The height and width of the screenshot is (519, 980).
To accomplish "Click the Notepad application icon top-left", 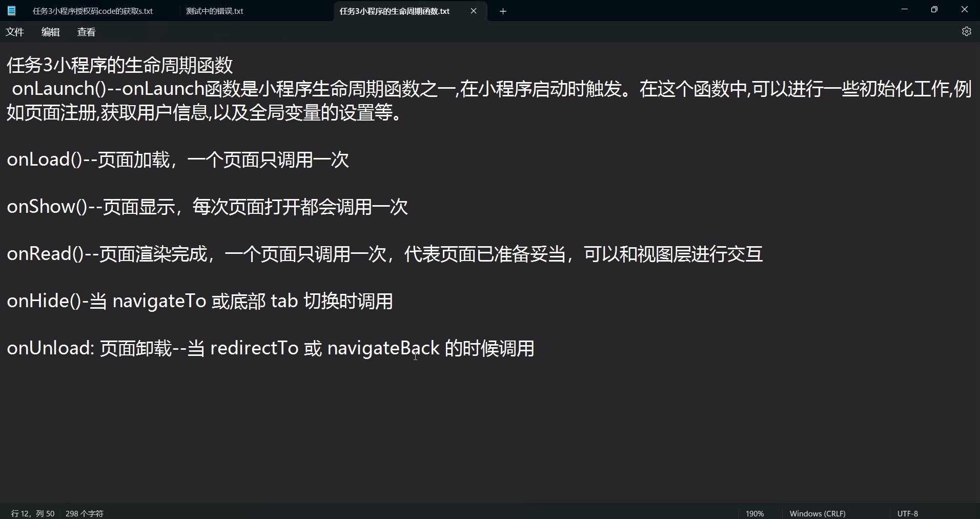I will tap(11, 10).
